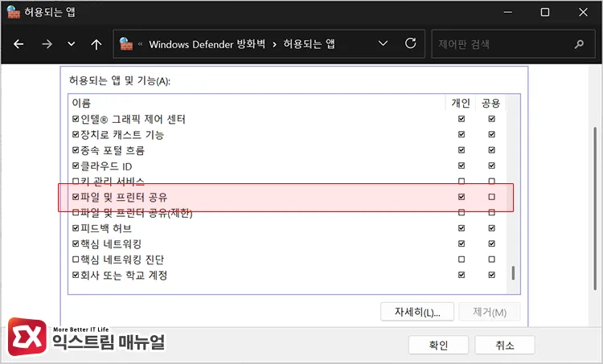The width and height of the screenshot is (603, 364).
Task: Select the 클라우드 ID row text
Action: point(106,166)
